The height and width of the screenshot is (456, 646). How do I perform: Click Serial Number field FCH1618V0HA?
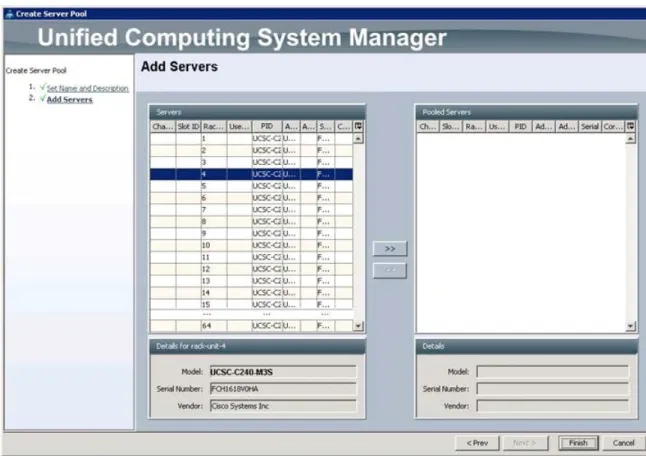tap(283, 389)
